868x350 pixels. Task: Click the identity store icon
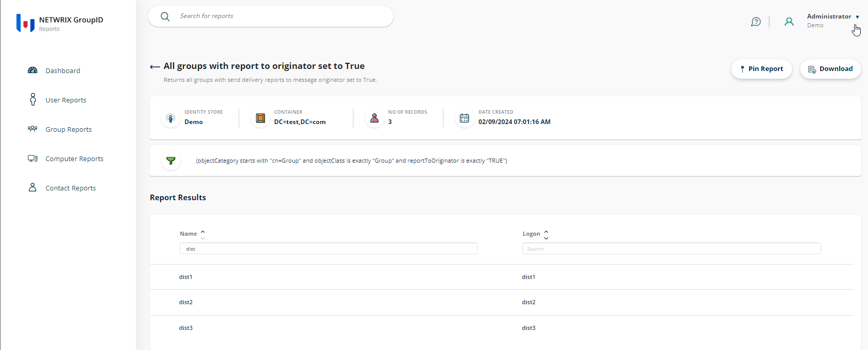tap(170, 118)
